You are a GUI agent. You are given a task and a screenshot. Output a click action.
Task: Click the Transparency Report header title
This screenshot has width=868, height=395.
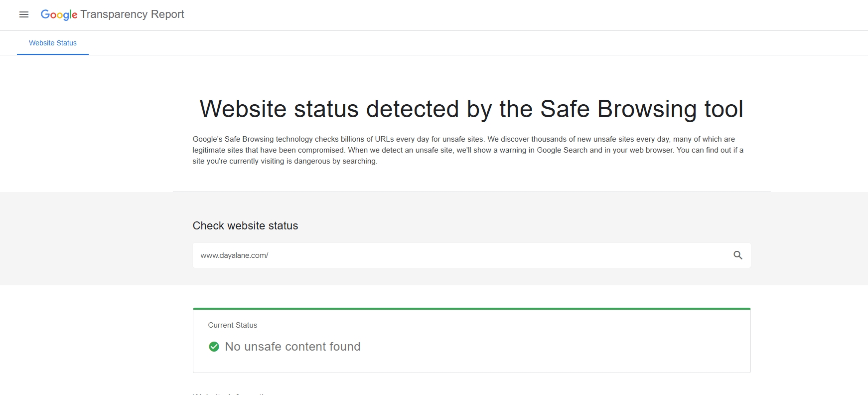[132, 14]
